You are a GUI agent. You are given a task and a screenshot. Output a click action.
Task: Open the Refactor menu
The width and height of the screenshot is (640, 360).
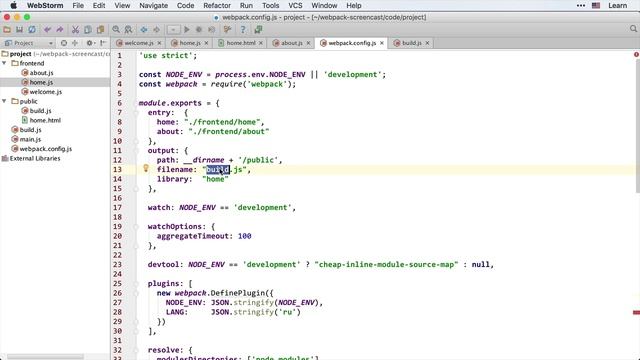217,6
